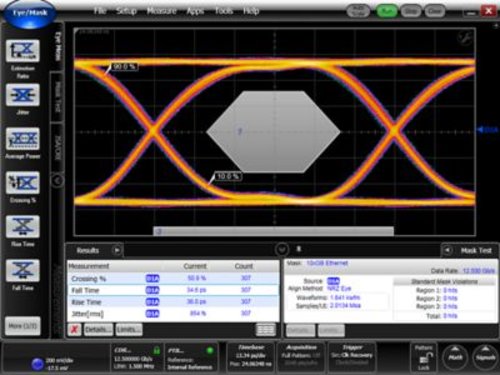Click the gray hexagonal mask region
This screenshot has width=500, height=375.
tap(273, 132)
